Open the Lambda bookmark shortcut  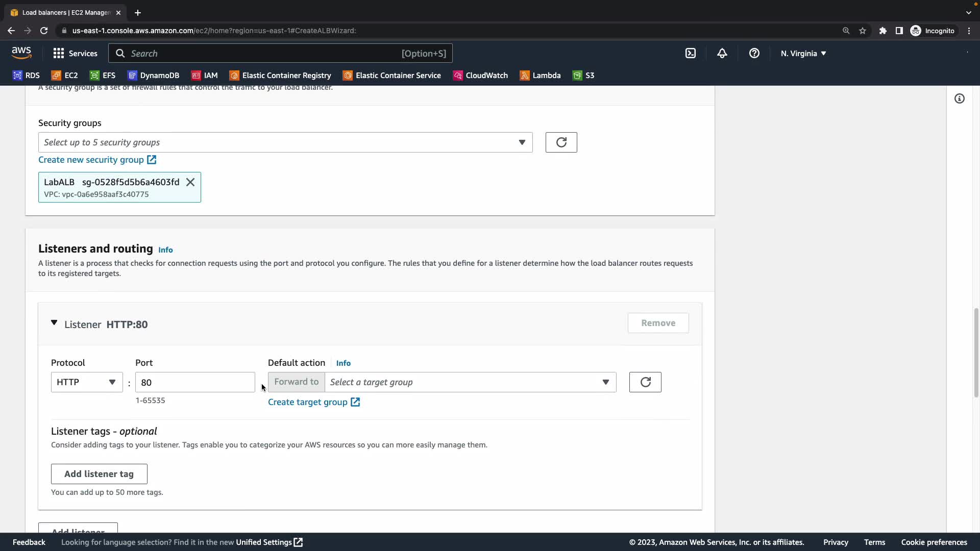pyautogui.click(x=540, y=76)
